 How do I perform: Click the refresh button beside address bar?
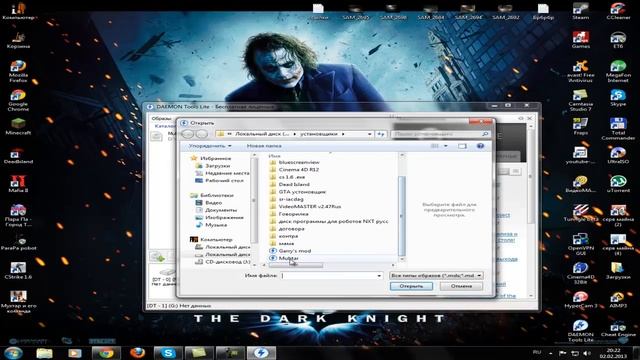380,134
